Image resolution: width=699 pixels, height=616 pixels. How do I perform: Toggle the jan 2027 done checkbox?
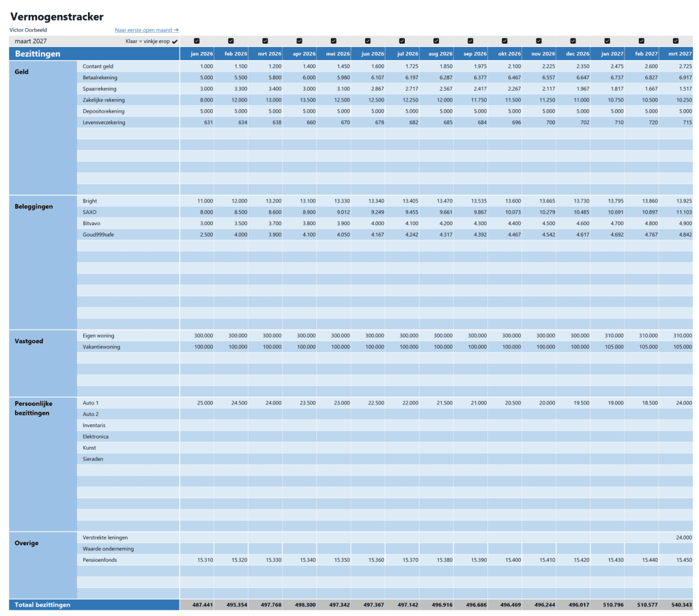pyautogui.click(x=607, y=40)
